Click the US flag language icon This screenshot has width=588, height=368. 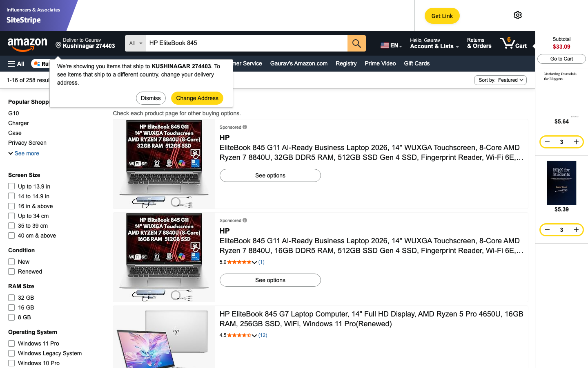coord(385,45)
